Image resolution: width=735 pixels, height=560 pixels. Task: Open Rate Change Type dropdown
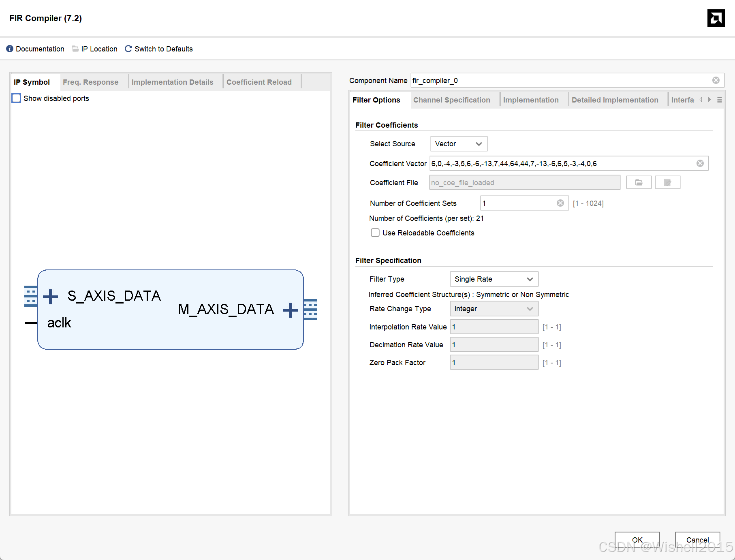pyautogui.click(x=494, y=309)
